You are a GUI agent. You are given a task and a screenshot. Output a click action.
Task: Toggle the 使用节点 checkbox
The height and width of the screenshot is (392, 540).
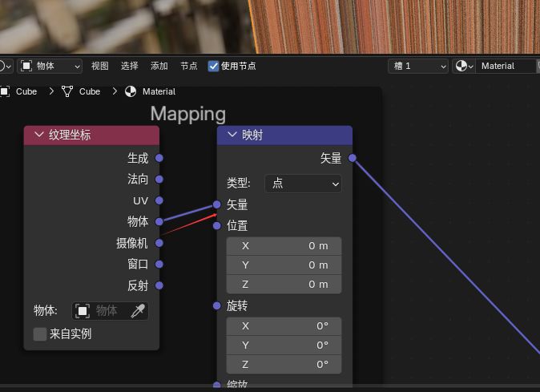(213, 66)
